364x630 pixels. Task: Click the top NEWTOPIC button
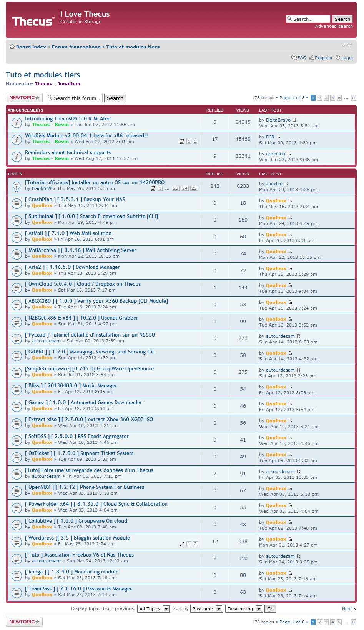point(24,98)
